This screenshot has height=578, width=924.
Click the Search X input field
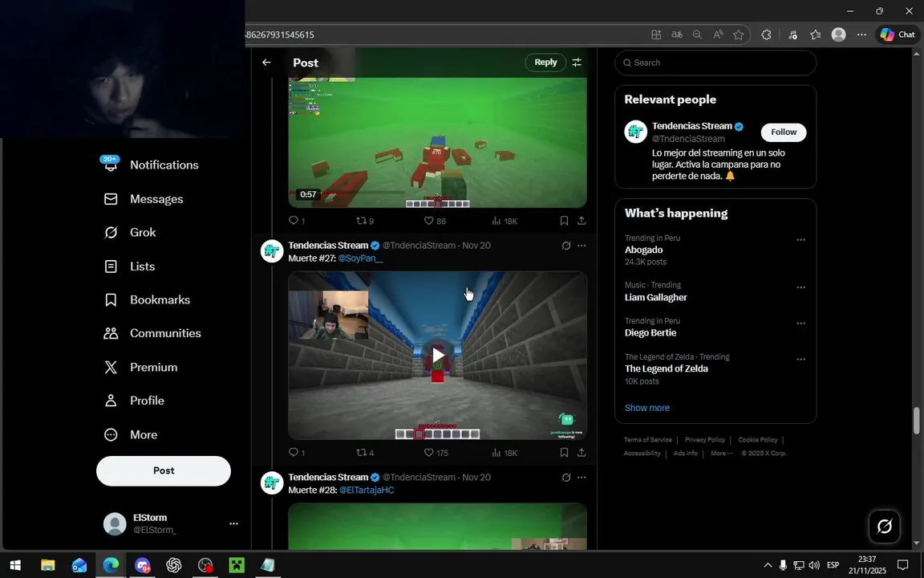point(715,63)
